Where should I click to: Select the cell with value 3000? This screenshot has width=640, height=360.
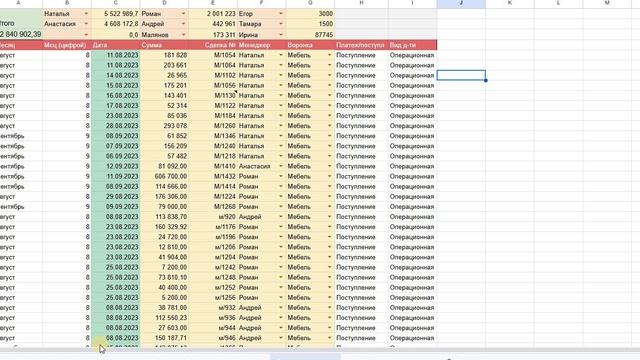coord(310,14)
